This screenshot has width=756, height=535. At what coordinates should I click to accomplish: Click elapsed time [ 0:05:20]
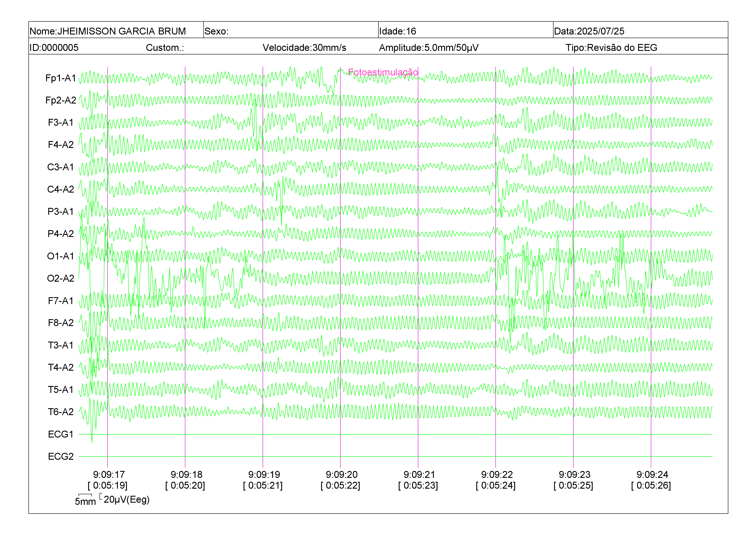[x=185, y=485]
